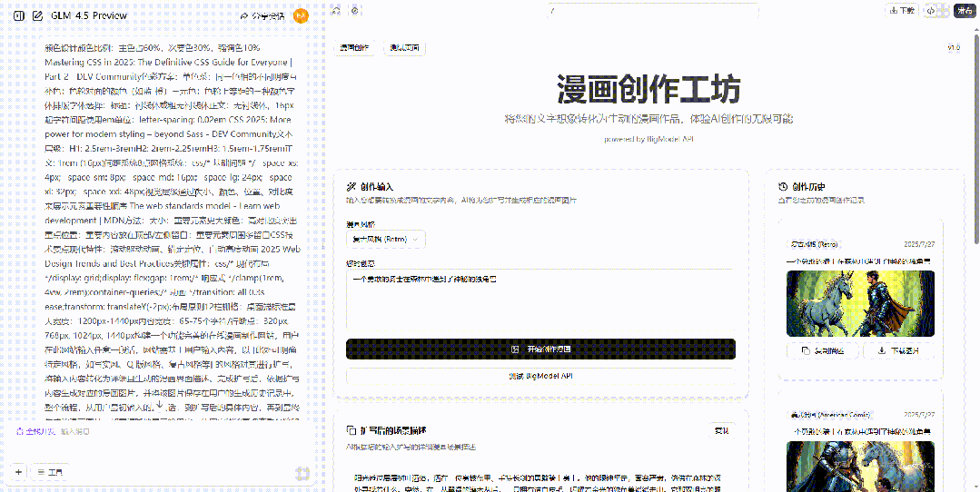Switch to the 测试页面 tab
The width and height of the screenshot is (980, 492).
[404, 47]
